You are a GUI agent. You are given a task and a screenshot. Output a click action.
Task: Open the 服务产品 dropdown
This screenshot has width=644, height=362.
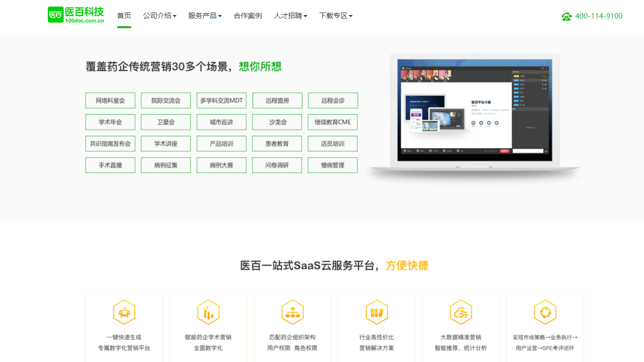[x=205, y=16]
